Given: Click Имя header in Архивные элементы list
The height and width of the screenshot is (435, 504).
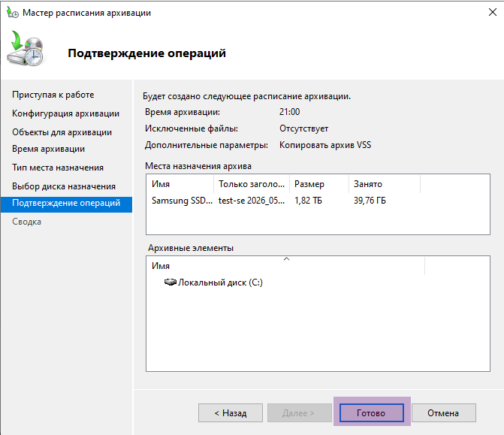Looking at the screenshot, I should [x=285, y=266].
